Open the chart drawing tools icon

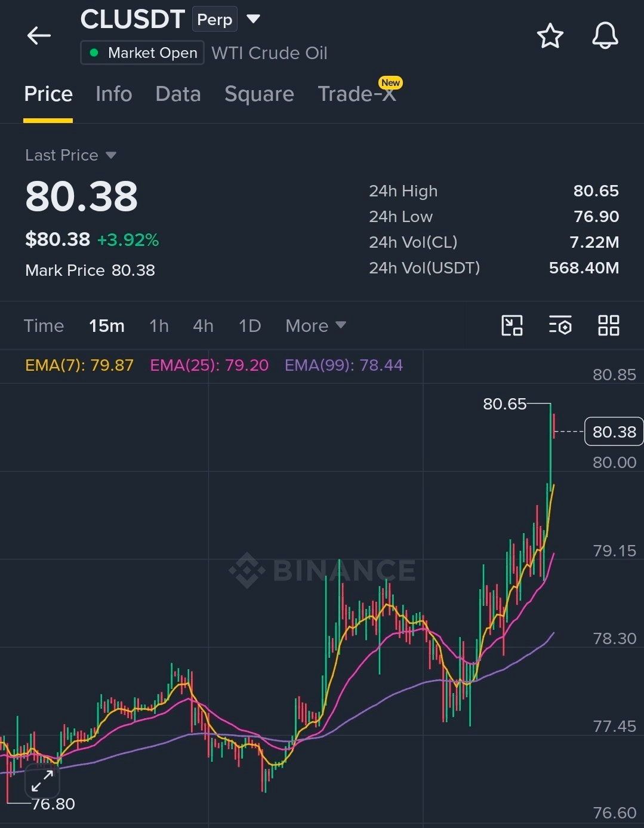(511, 325)
